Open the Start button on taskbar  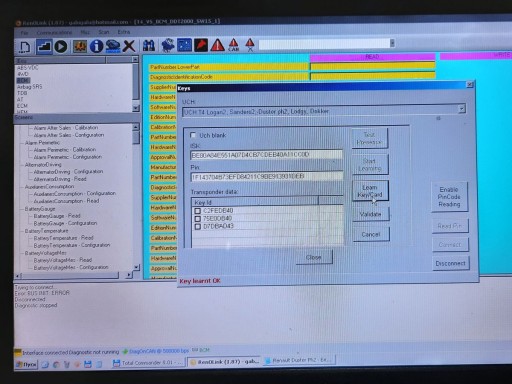coord(26,365)
